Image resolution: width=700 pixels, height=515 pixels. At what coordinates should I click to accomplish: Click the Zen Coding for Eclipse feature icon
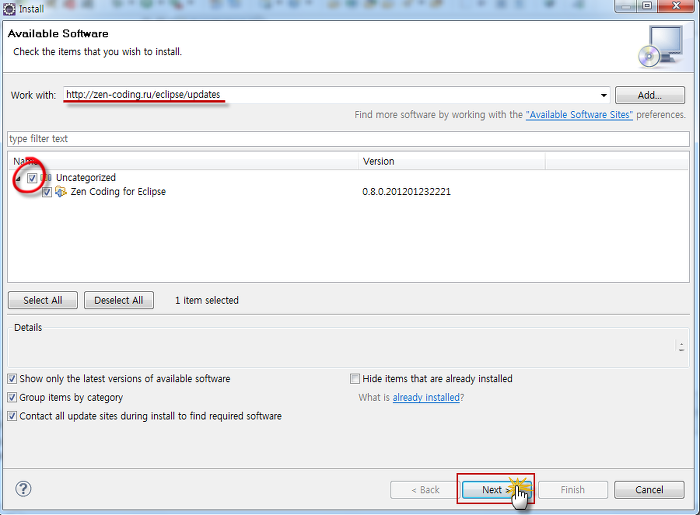coord(60,192)
